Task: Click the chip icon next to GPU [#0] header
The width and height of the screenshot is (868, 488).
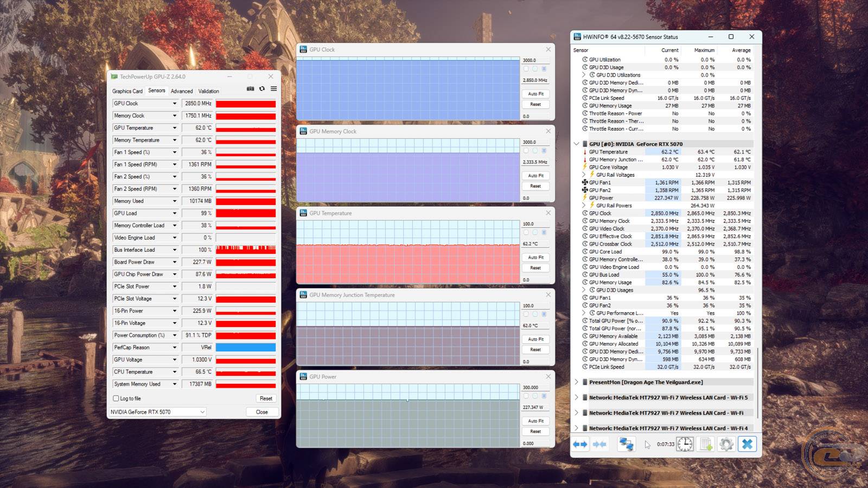Action: pos(585,144)
